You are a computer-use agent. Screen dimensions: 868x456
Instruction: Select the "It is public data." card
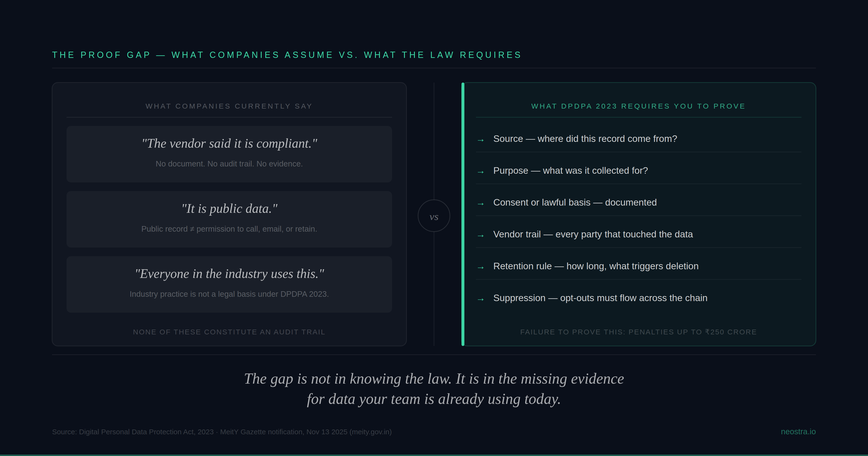click(229, 219)
